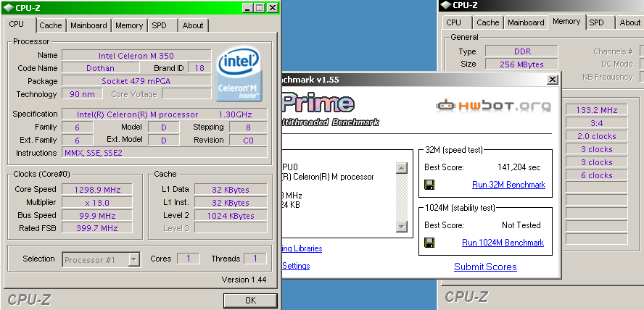Click the Name field Intel Celeron M 350
The height and width of the screenshot is (310, 644).
click(136, 55)
